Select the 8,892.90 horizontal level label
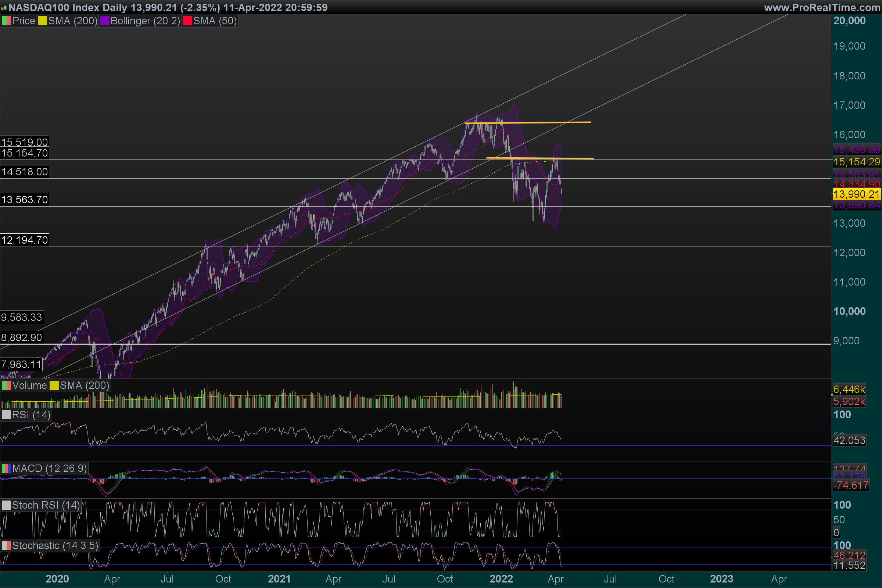The height and width of the screenshot is (588, 882). pyautogui.click(x=22, y=337)
